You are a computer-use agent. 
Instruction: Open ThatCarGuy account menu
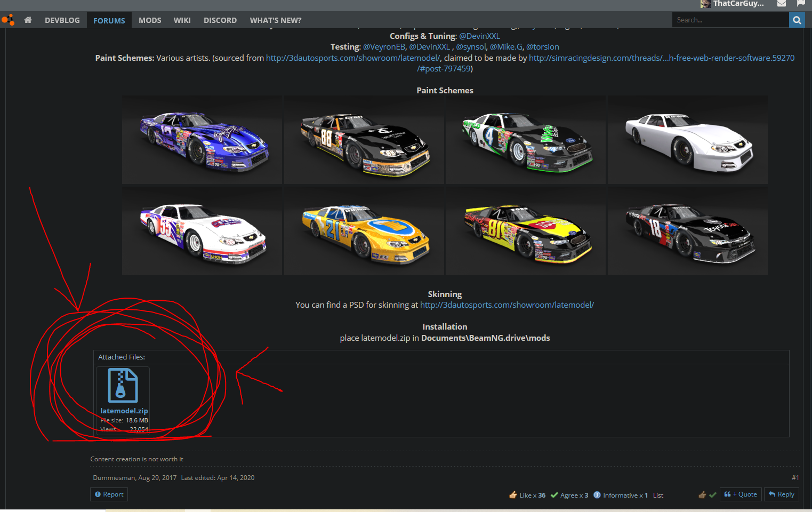click(738, 4)
